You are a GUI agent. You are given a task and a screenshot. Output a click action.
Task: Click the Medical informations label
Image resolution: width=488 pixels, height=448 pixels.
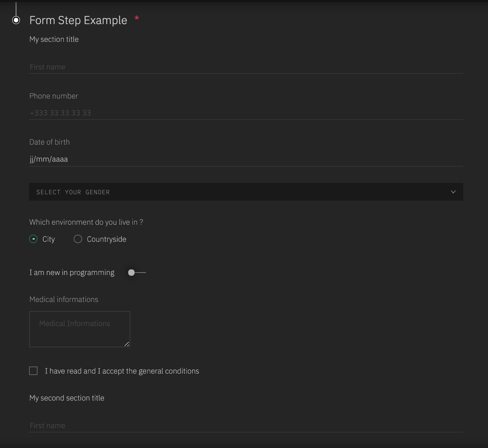[64, 299]
